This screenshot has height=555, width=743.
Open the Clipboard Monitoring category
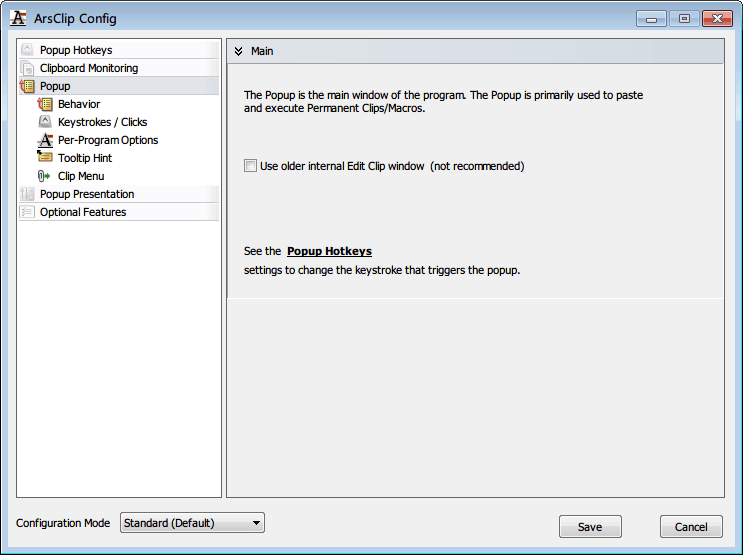point(119,68)
